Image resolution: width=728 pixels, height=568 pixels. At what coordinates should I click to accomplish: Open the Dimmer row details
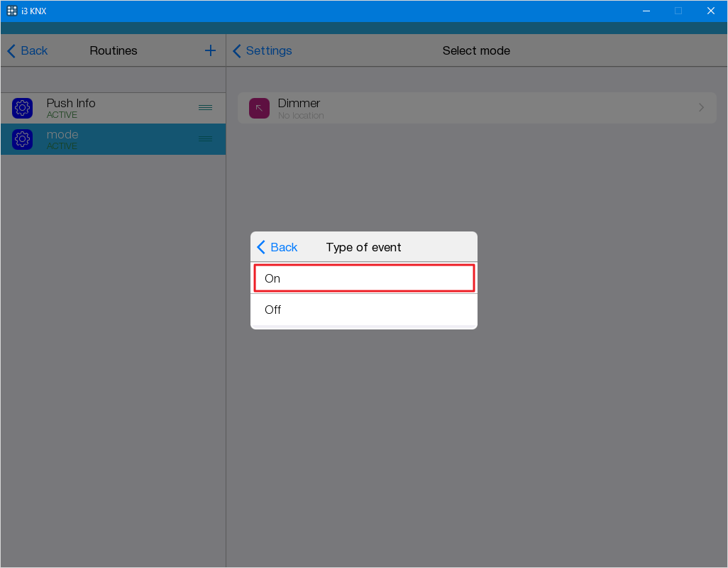point(475,107)
